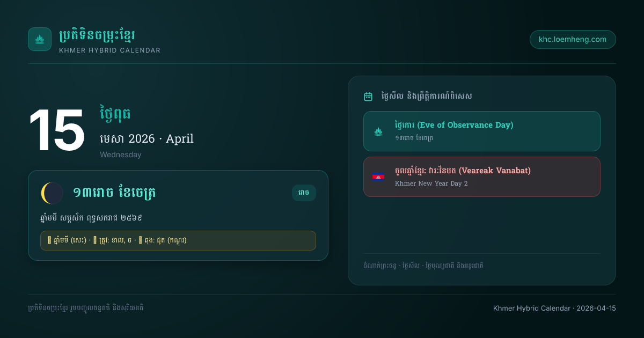Viewport: 644px width, 338px height.
Task: Select the រោច waning phase badge
Action: pyautogui.click(x=304, y=193)
